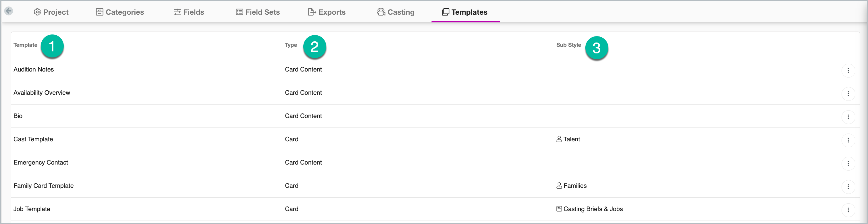Open the Availability Overview template
This screenshot has width=868, height=224.
pyautogui.click(x=42, y=93)
